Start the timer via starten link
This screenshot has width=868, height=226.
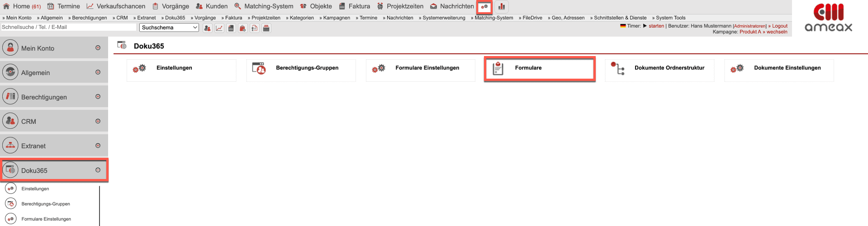point(656,26)
